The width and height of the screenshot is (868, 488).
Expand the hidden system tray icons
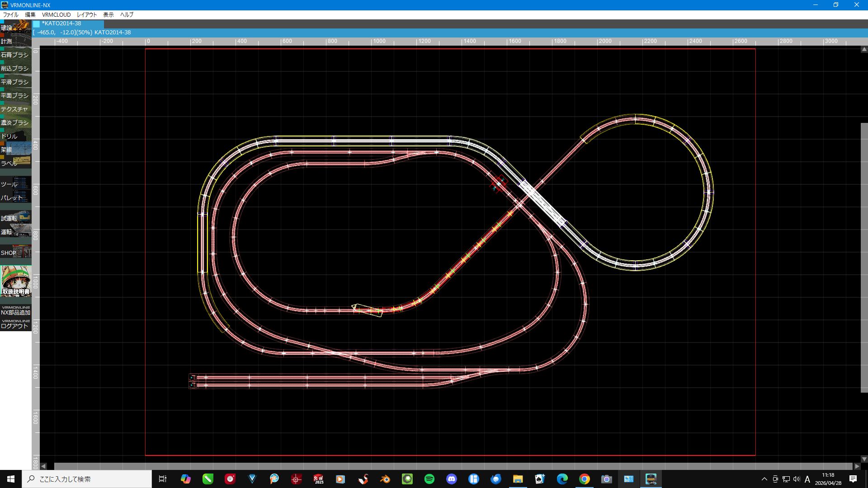click(764, 479)
